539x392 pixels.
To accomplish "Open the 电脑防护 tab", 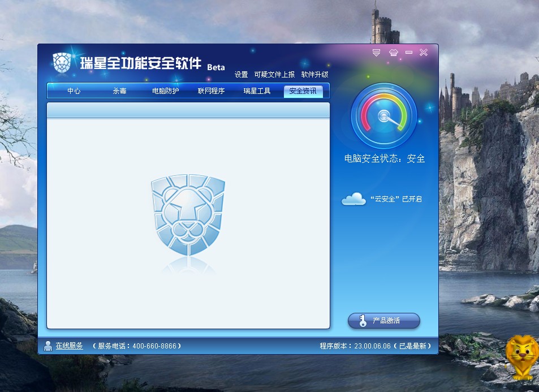I will pos(165,91).
